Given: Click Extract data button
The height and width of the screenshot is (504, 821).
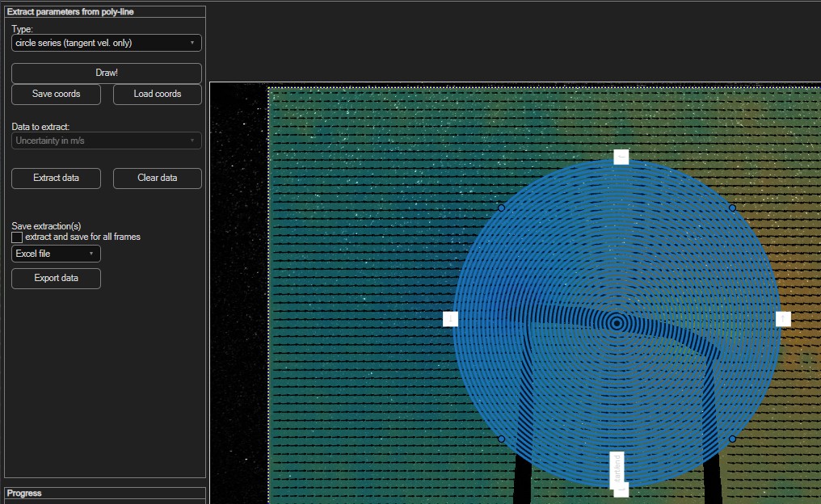Looking at the screenshot, I should point(56,178).
